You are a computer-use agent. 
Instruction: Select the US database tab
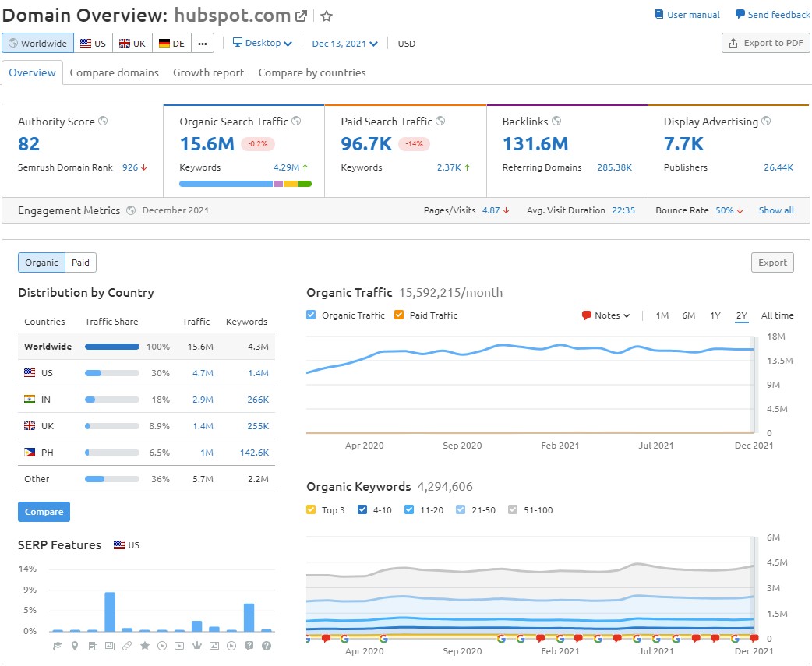point(94,44)
